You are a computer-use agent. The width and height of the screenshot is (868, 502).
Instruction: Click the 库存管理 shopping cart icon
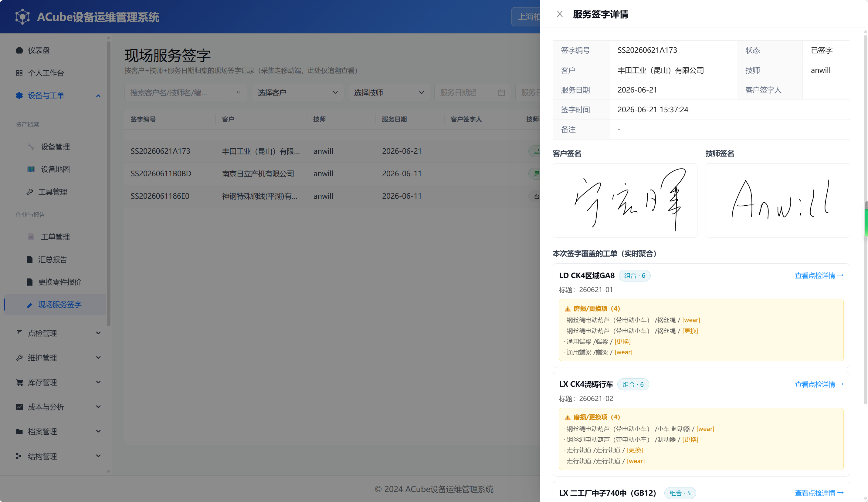[19, 382]
